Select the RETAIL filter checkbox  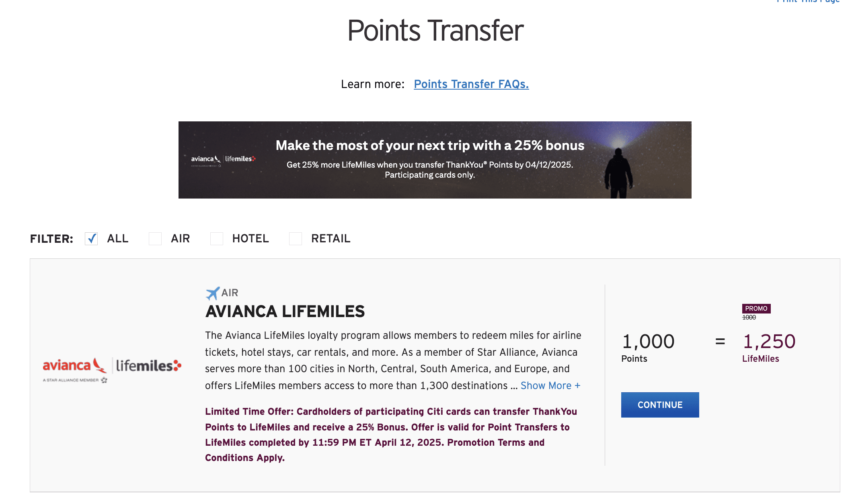click(x=296, y=239)
